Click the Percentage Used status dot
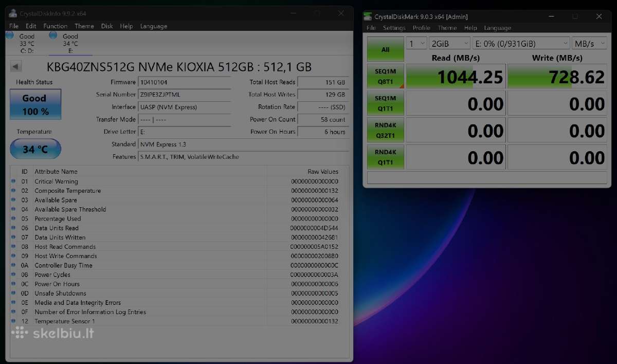Image resolution: width=617 pixels, height=364 pixels. (x=13, y=219)
